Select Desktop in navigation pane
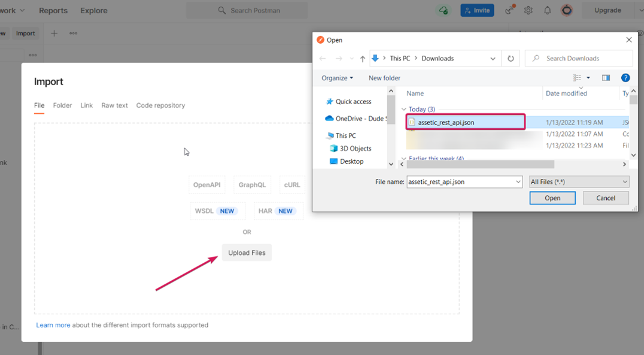The image size is (644, 355). [347, 162]
